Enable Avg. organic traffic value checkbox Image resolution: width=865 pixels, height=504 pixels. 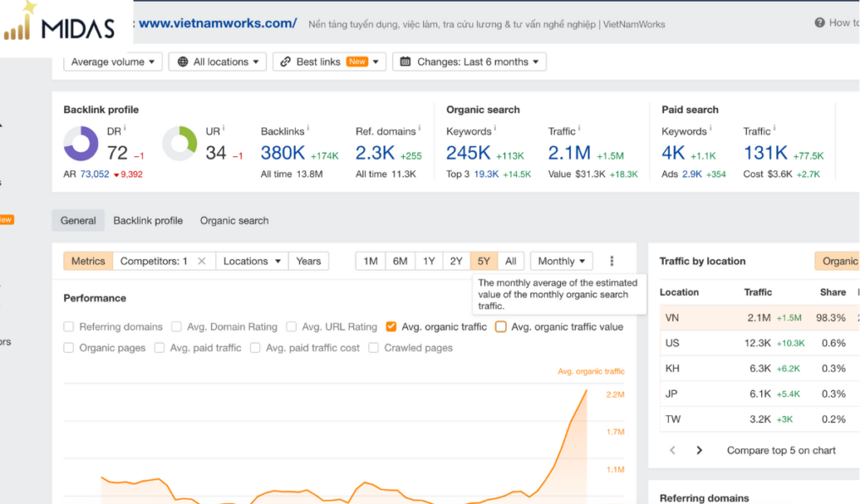[x=500, y=327]
